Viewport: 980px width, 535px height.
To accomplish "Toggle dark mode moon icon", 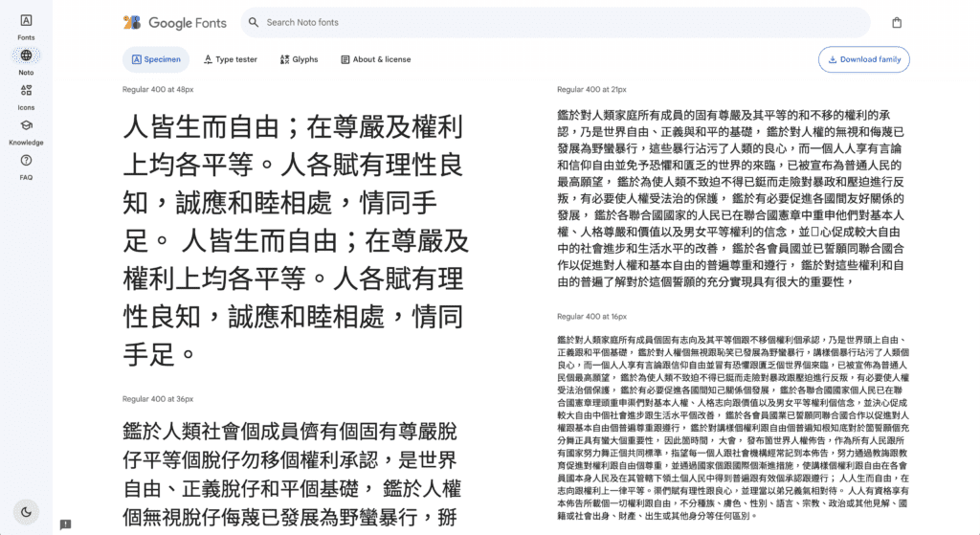I will 26,512.
